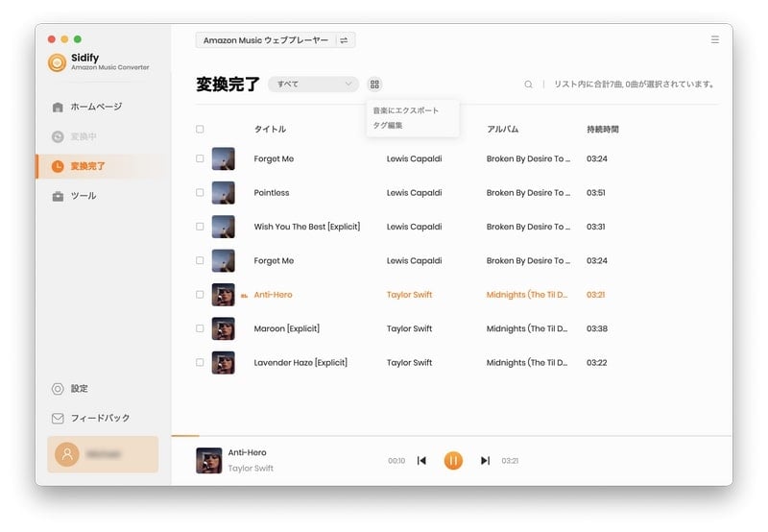
Task: Skip to previous track
Action: coord(421,461)
